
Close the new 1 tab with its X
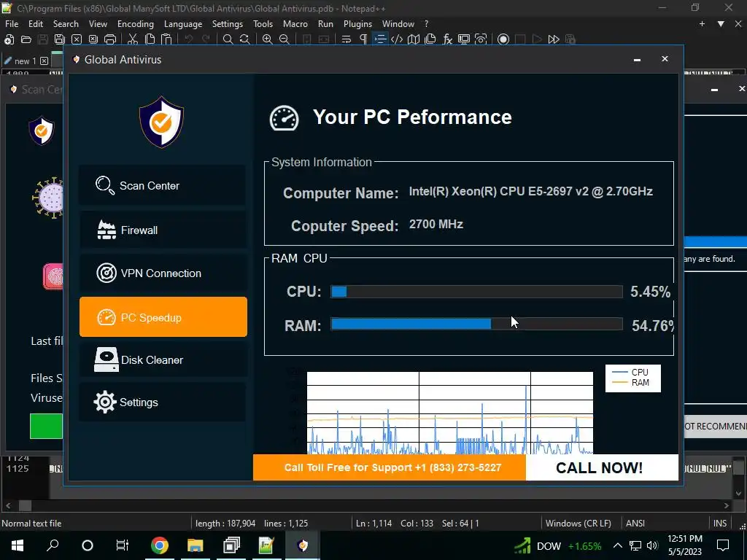[x=44, y=61]
